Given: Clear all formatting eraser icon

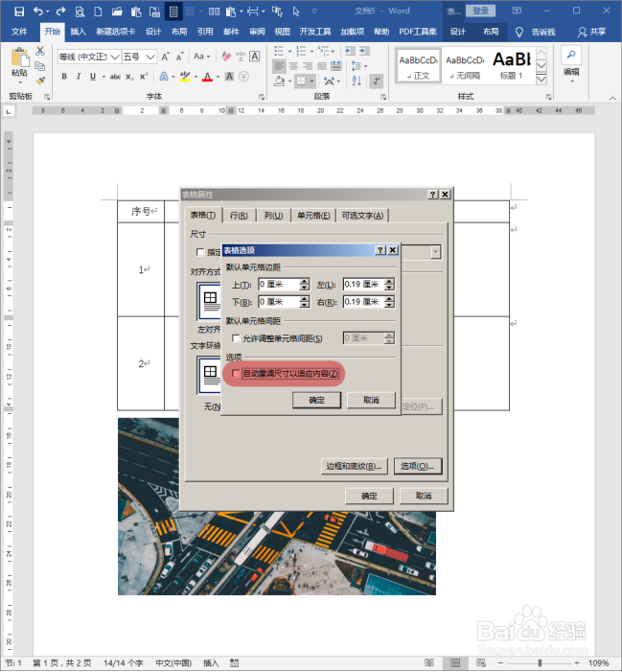Looking at the screenshot, I should coord(226,57).
